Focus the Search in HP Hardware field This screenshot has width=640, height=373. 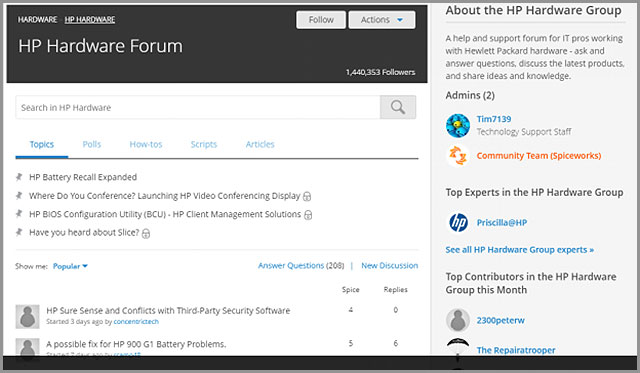(x=198, y=107)
